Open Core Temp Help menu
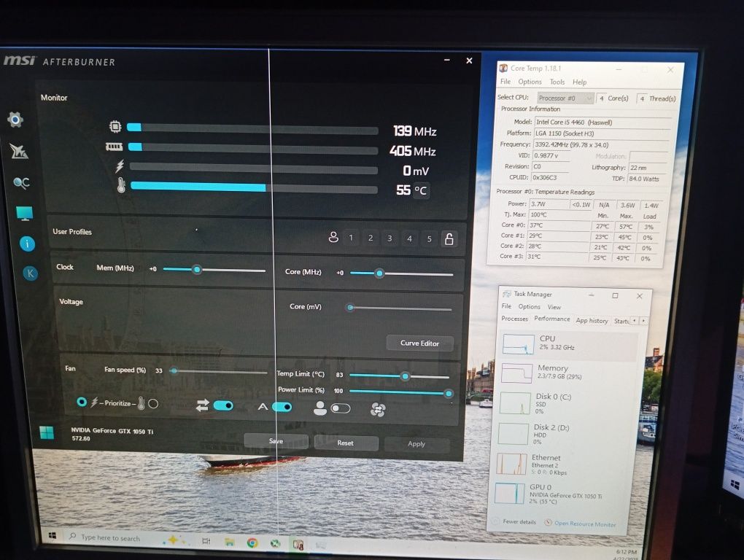744x560 pixels. tap(579, 82)
